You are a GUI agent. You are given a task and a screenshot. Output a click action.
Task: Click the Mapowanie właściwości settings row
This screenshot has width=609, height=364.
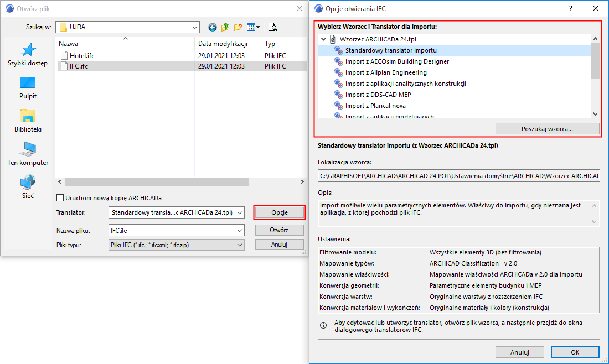click(458, 274)
